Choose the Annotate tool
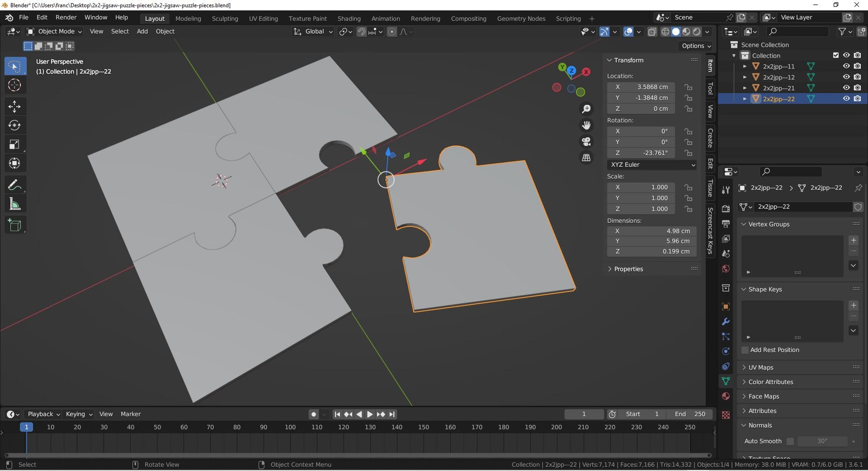The width and height of the screenshot is (868, 471). (x=14, y=185)
